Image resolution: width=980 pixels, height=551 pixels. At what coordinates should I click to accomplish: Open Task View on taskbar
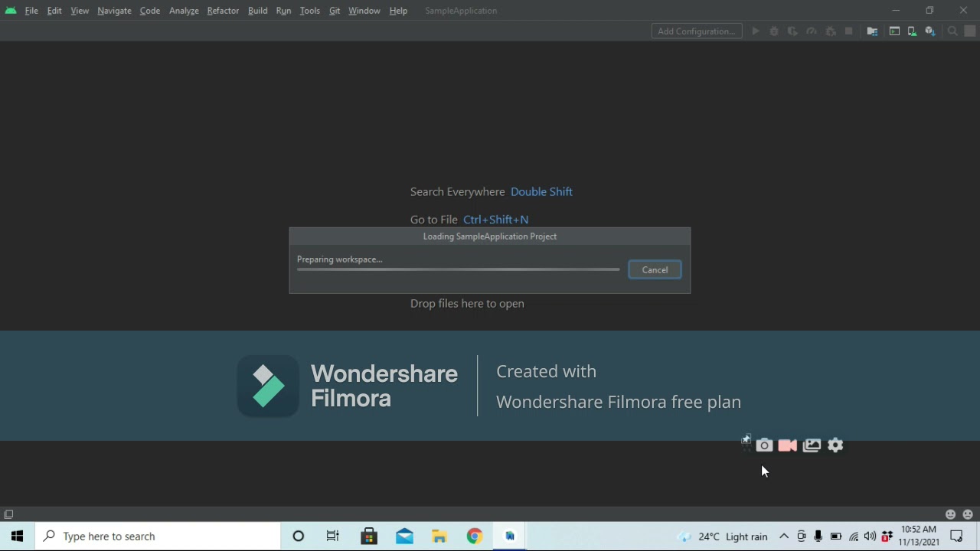[333, 536]
